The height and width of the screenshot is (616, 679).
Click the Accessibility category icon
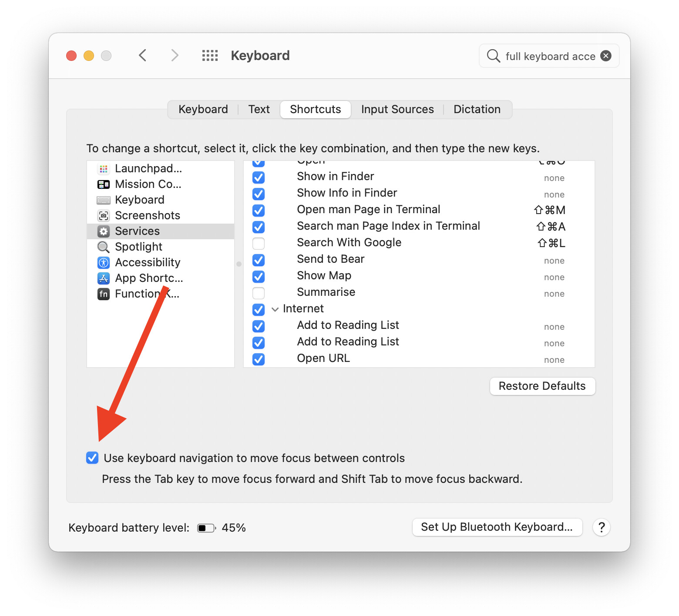click(104, 263)
